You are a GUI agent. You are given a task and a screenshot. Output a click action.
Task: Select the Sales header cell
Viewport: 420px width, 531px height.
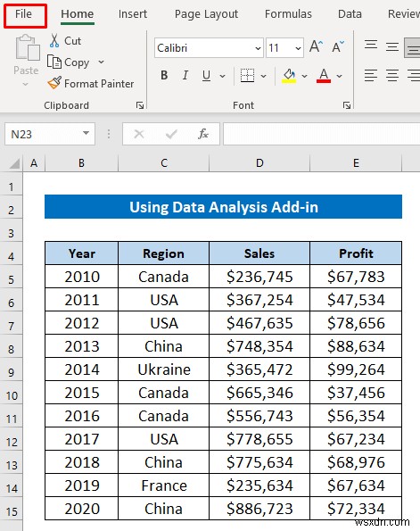click(259, 253)
